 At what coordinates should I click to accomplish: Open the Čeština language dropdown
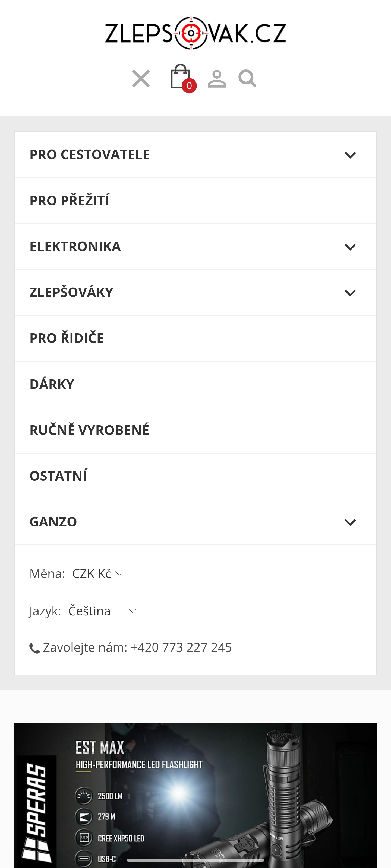[102, 611]
